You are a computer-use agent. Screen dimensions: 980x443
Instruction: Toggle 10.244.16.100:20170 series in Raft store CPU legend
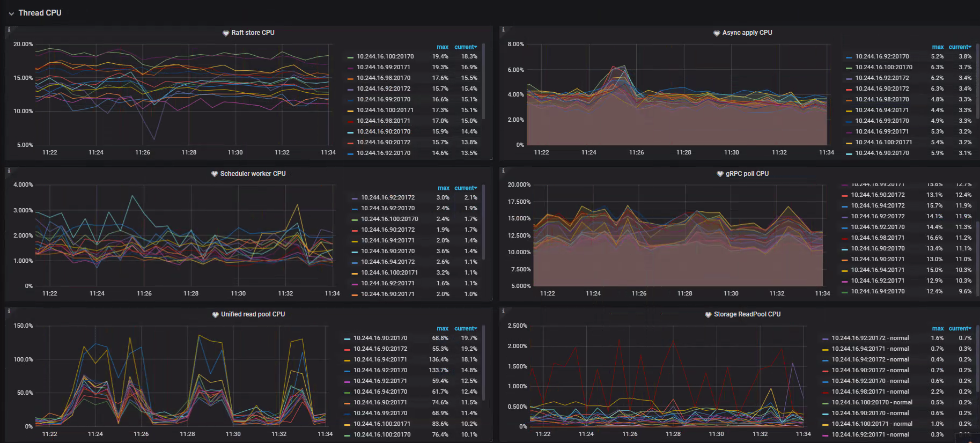385,56
